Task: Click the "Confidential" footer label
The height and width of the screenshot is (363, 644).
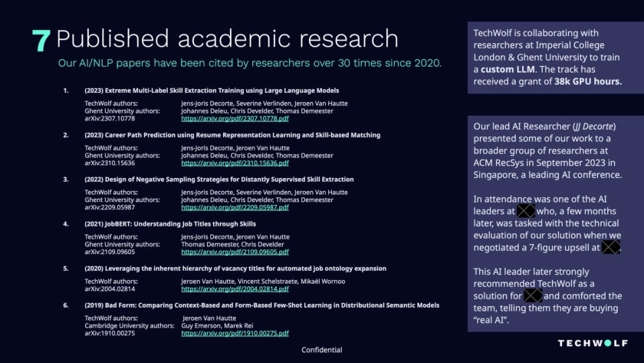Action: click(x=321, y=350)
